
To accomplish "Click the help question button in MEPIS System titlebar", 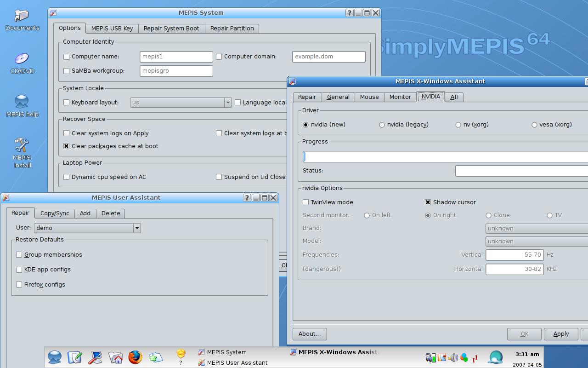I will 349,13.
